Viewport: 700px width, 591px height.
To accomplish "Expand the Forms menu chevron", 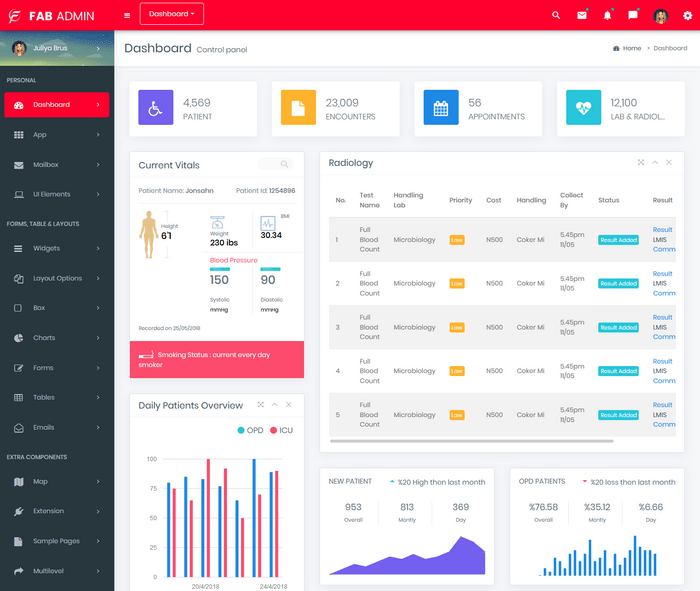I will click(98, 368).
